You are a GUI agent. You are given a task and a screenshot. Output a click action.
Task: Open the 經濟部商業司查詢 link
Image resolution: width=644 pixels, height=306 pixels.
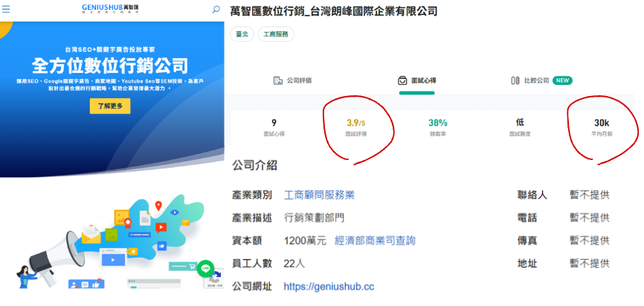coord(375,240)
